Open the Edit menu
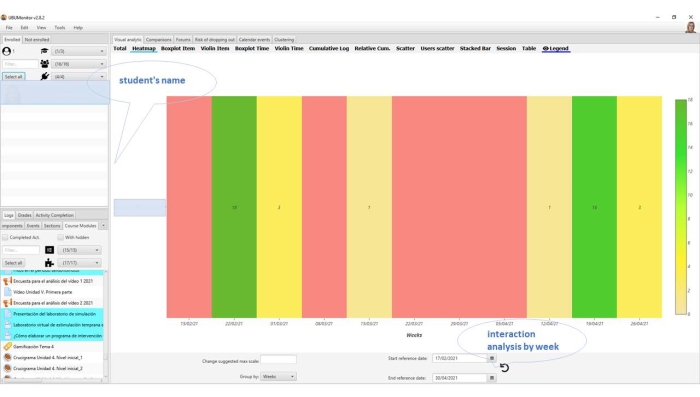 point(24,28)
